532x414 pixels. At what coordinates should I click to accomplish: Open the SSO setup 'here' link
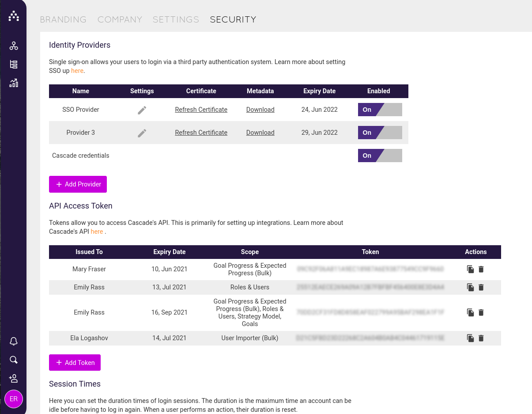(x=77, y=71)
